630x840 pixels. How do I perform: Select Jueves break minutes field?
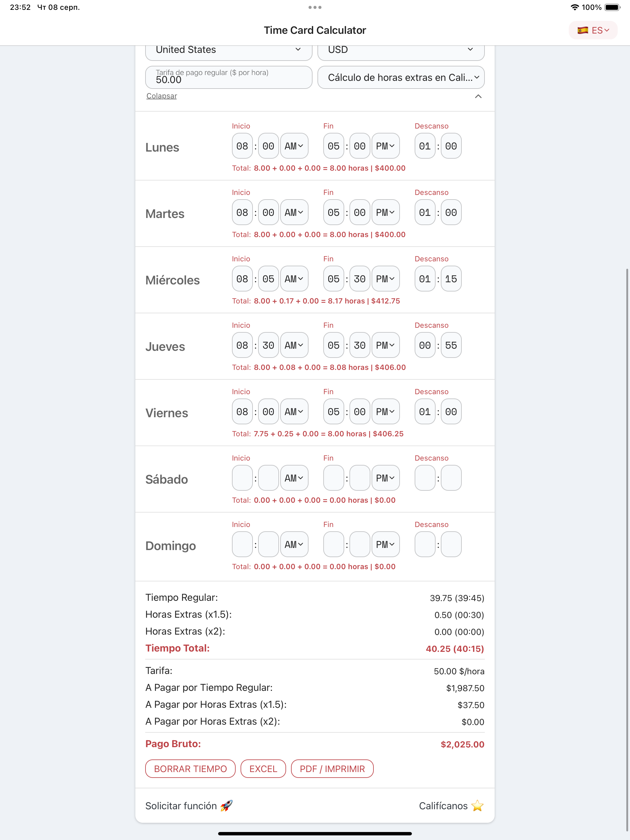point(451,345)
